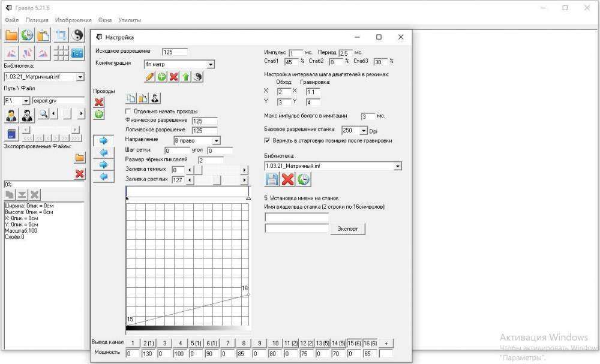The width and height of the screenshot is (600, 364).
Task: Expand the Направление 'В право' dropdown
Action: [216, 140]
